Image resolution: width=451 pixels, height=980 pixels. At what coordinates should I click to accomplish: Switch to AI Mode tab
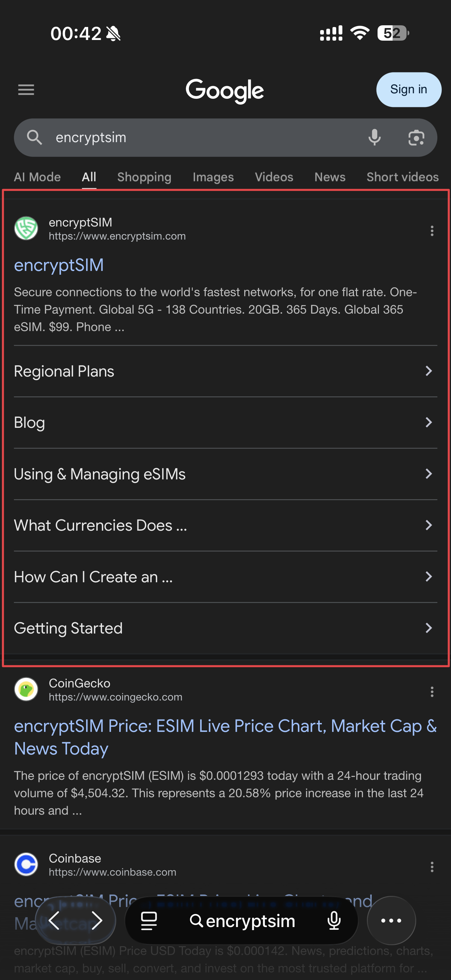click(37, 177)
